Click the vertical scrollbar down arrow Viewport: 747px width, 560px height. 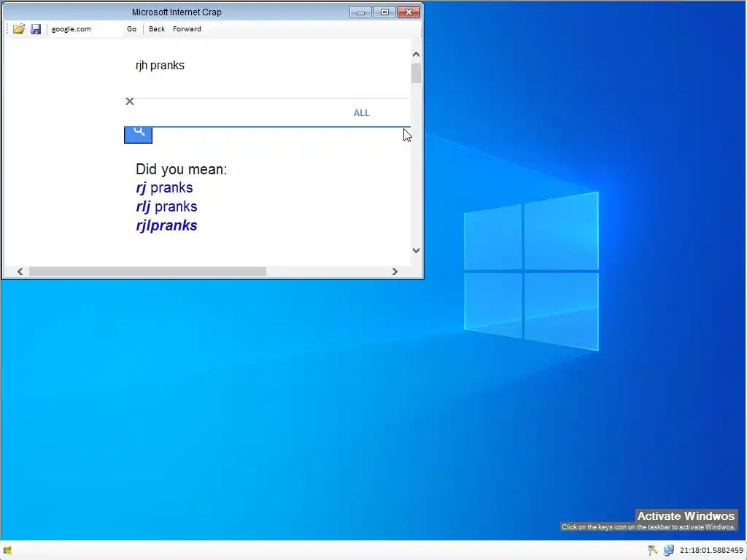click(x=416, y=251)
